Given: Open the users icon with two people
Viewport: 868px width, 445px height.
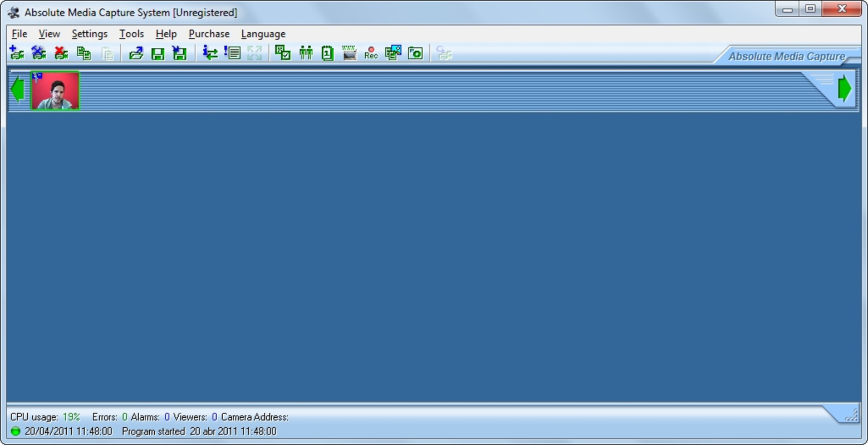Looking at the screenshot, I should tap(306, 53).
